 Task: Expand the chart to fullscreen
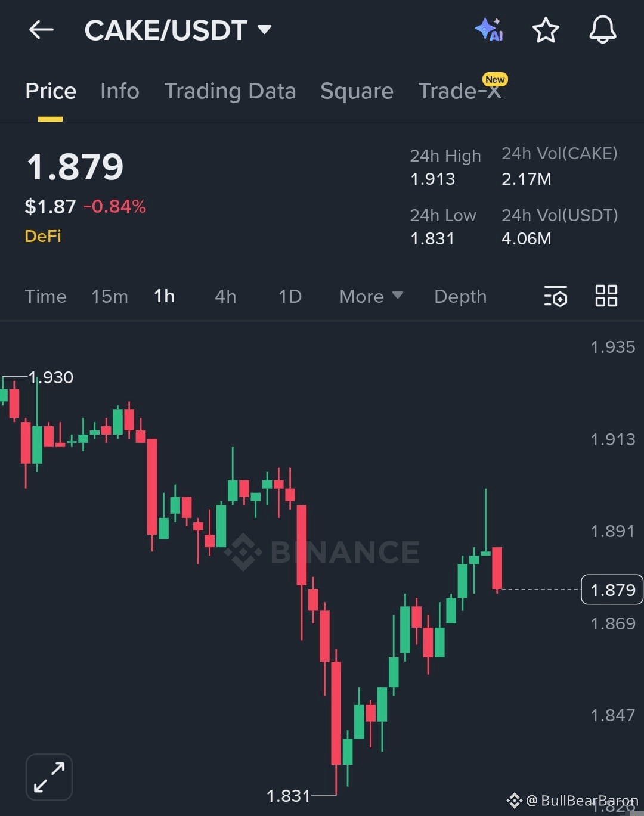tap(49, 776)
